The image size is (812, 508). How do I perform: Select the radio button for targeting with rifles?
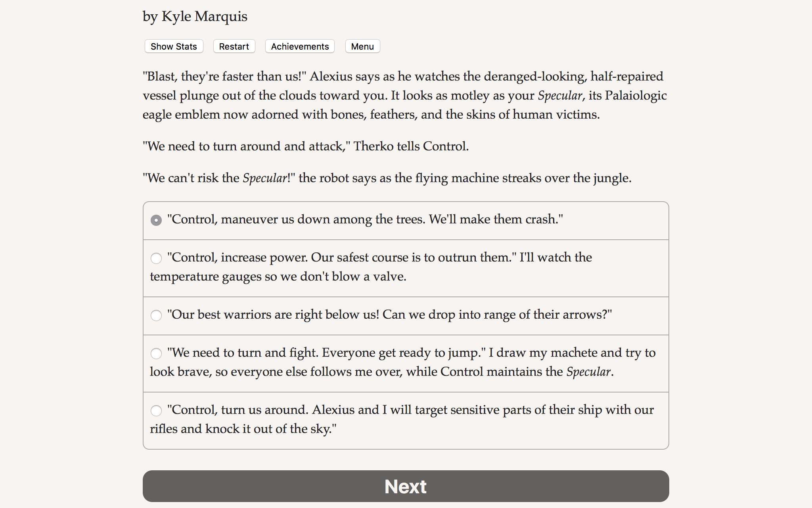point(156,411)
